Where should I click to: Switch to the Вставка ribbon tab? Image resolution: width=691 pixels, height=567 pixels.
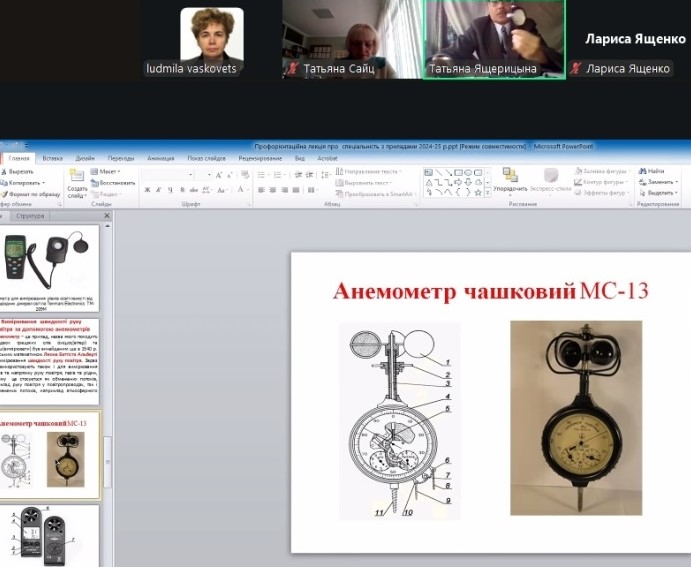click(x=52, y=158)
